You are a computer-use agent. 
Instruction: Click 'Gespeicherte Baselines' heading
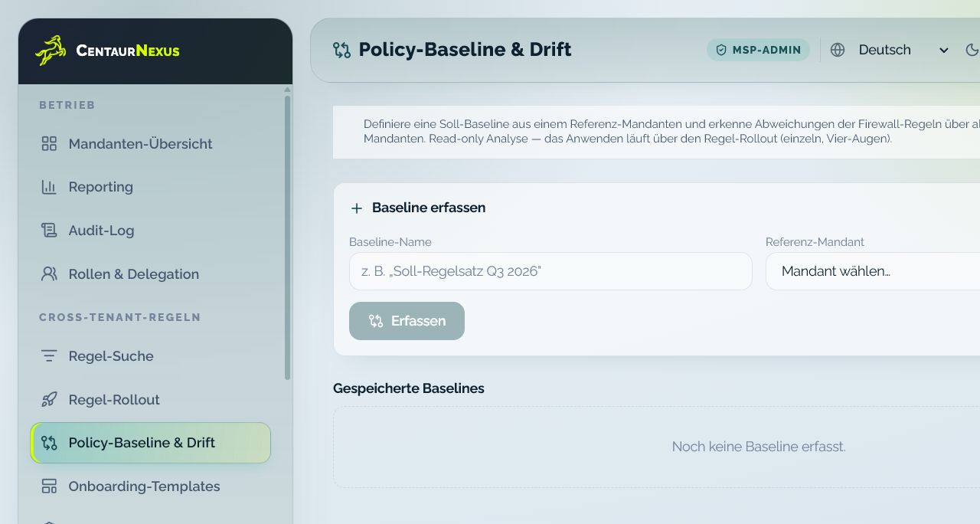(x=409, y=388)
